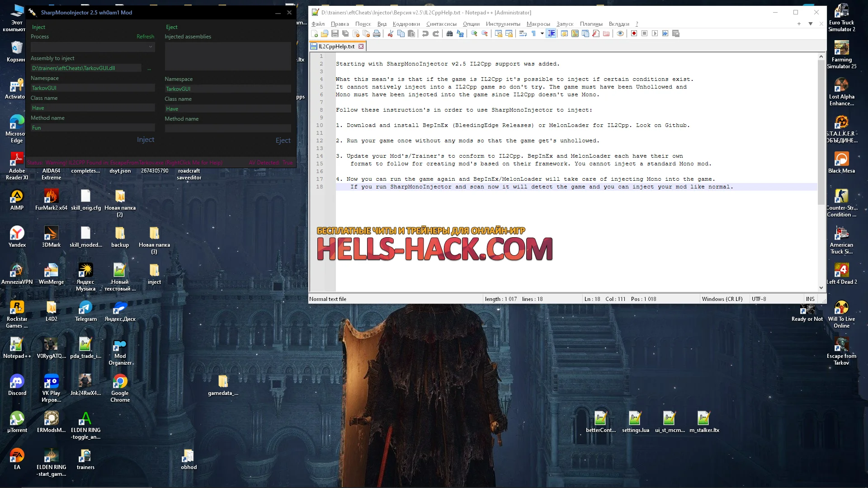Viewport: 868px width, 488px height.
Task: Click the Print toolbar icon in Notepad++
Action: pos(377,33)
